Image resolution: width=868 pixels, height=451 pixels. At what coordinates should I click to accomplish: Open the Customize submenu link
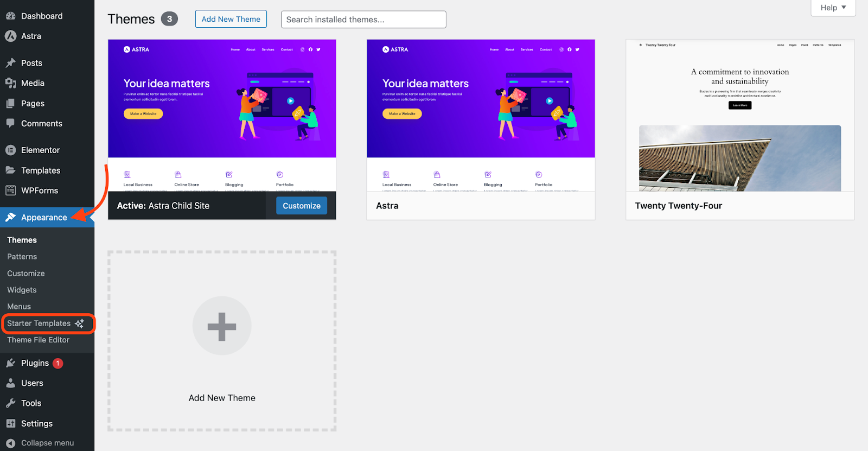pyautogui.click(x=26, y=274)
